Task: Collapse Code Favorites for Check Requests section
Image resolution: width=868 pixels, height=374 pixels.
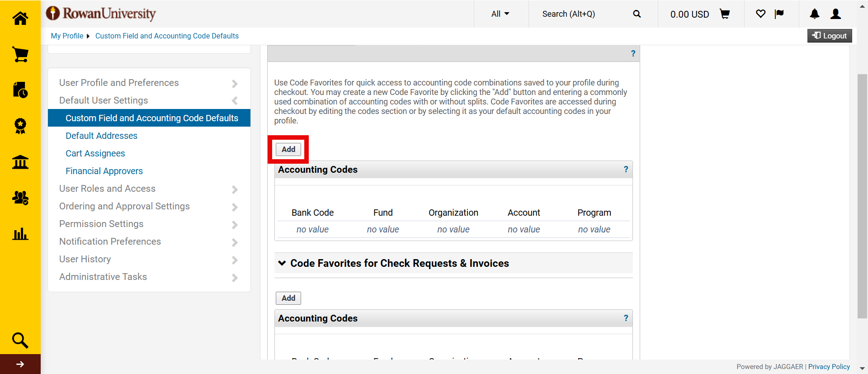Action: [282, 263]
